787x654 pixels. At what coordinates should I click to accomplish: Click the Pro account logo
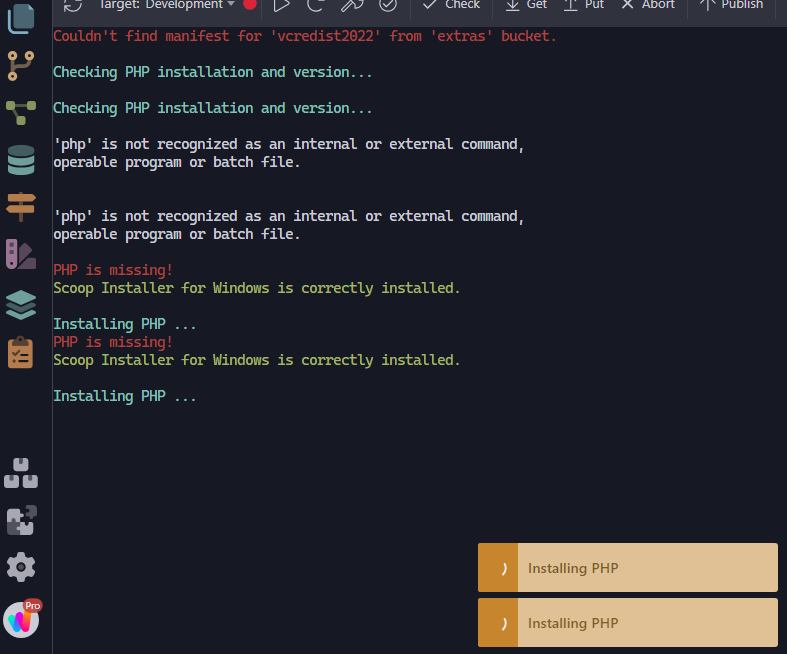pos(22,619)
